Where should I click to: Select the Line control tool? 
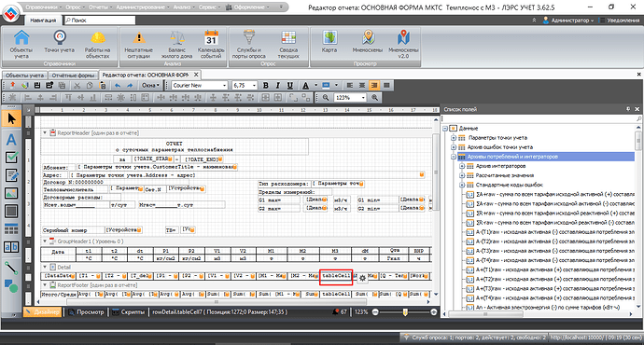coord(11,268)
